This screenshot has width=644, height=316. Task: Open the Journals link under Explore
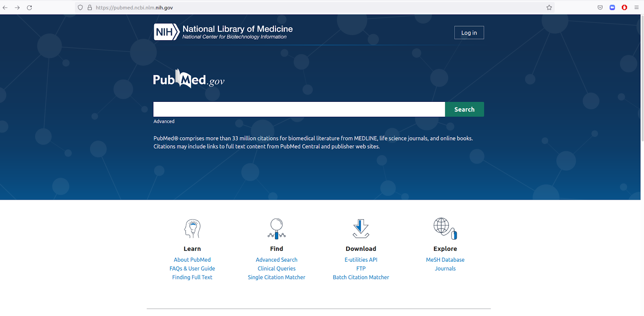click(445, 268)
